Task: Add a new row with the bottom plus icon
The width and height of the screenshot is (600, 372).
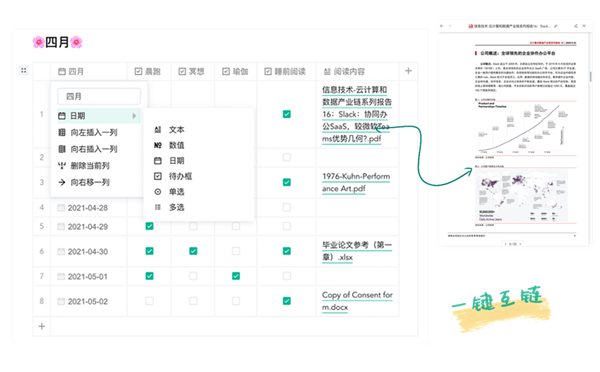Action: [x=42, y=326]
